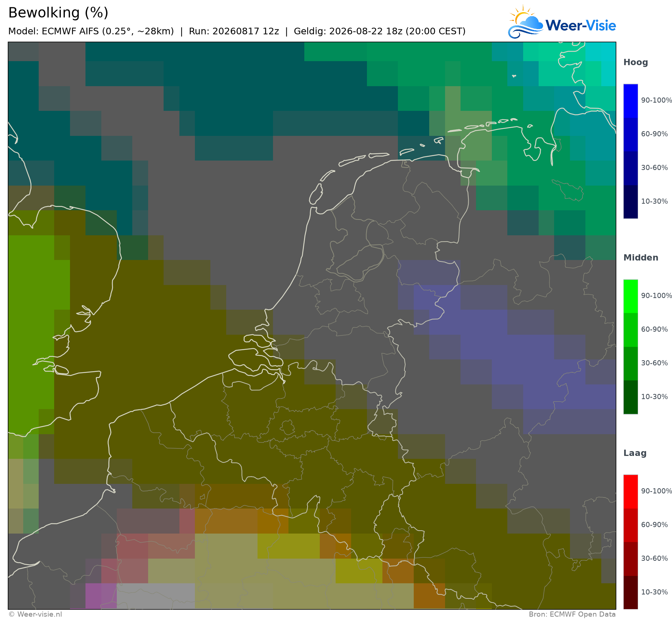Select the Laag 10-30% maroon swatch
672x619 pixels.
click(x=630, y=592)
